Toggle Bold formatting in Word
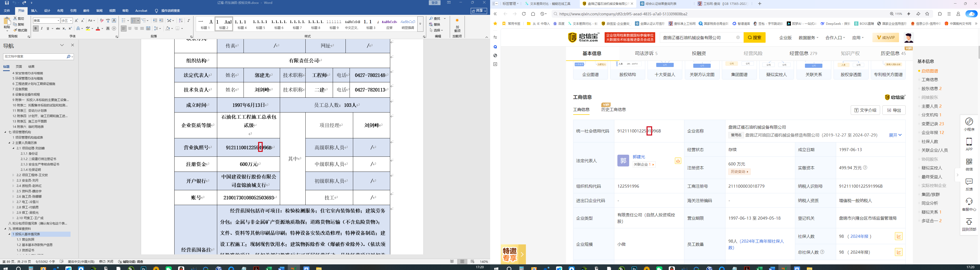Screen dimensions: 980x270 36,29
